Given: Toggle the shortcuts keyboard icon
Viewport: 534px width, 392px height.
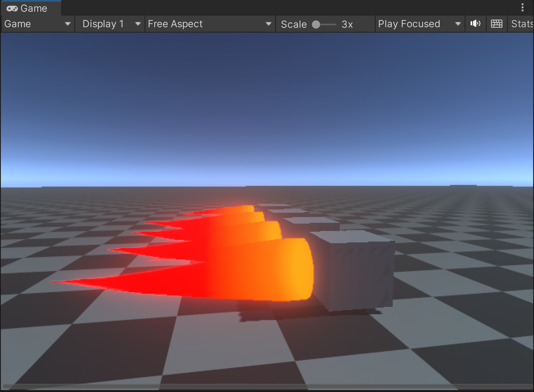Looking at the screenshot, I should point(497,24).
